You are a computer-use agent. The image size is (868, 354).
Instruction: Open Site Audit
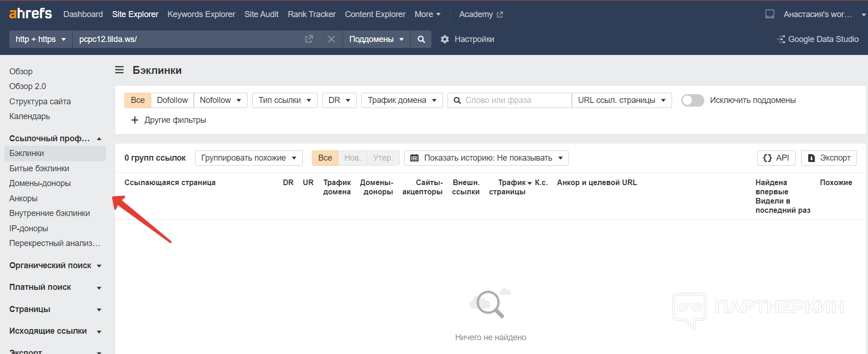[261, 14]
